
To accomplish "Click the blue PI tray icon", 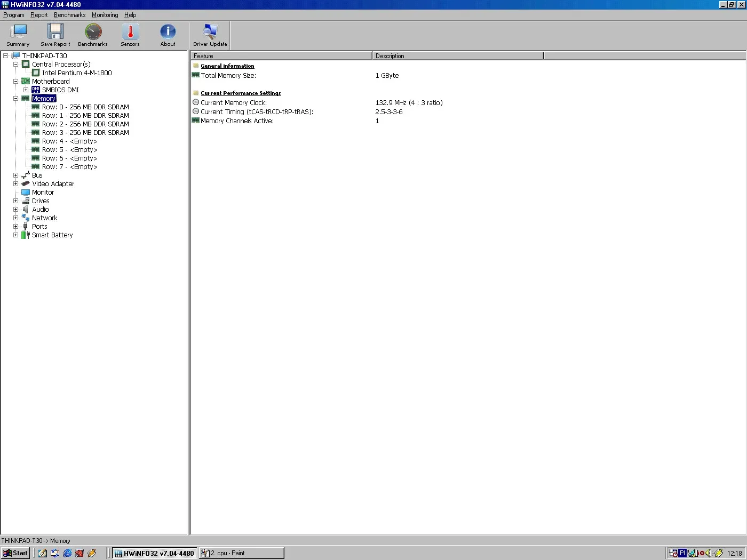I will pyautogui.click(x=682, y=553).
